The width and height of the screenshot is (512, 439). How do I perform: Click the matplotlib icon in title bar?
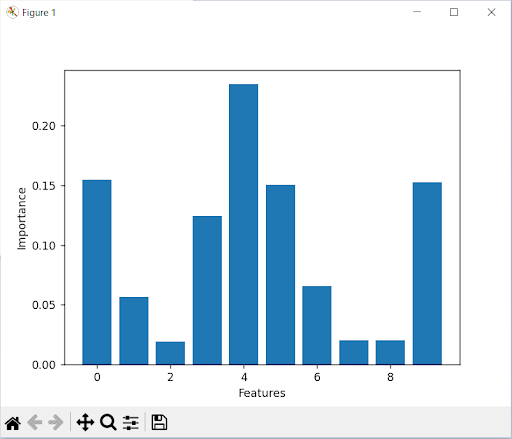tap(12, 12)
